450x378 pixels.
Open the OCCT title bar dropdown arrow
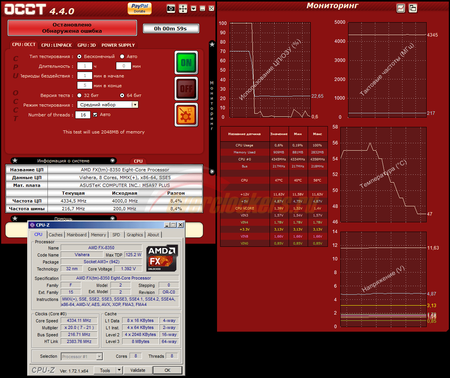pyautogui.click(x=193, y=9)
